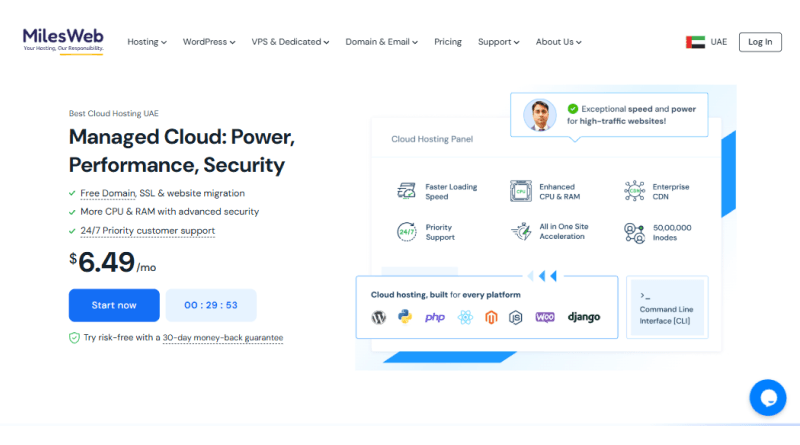Screen dimensions: 800x445
Task: Click the Node.js platform icon
Action: click(516, 317)
